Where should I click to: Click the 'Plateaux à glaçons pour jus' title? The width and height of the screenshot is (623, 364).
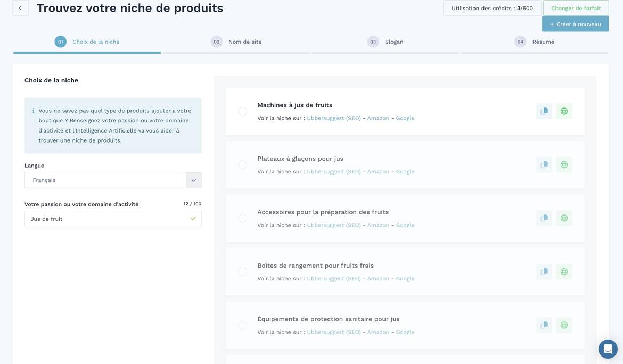tap(300, 159)
